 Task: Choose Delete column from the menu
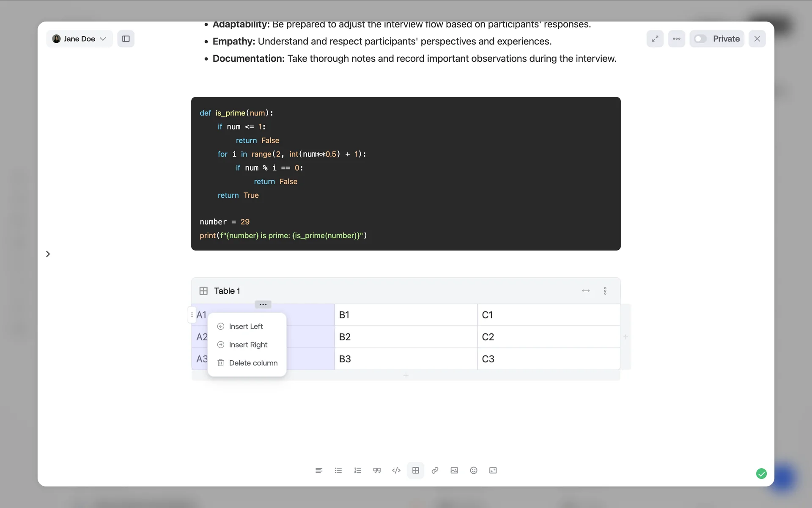pos(253,363)
